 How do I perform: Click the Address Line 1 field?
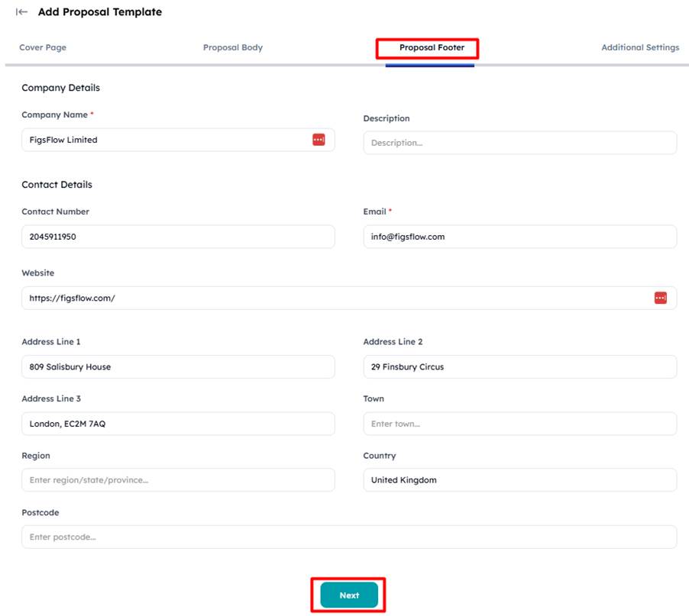point(178,366)
